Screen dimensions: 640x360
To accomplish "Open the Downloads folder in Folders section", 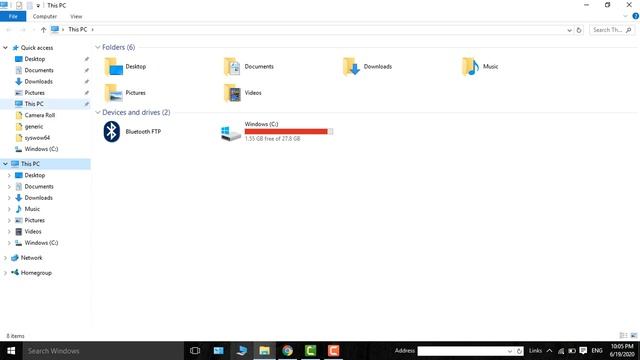I will [367, 67].
